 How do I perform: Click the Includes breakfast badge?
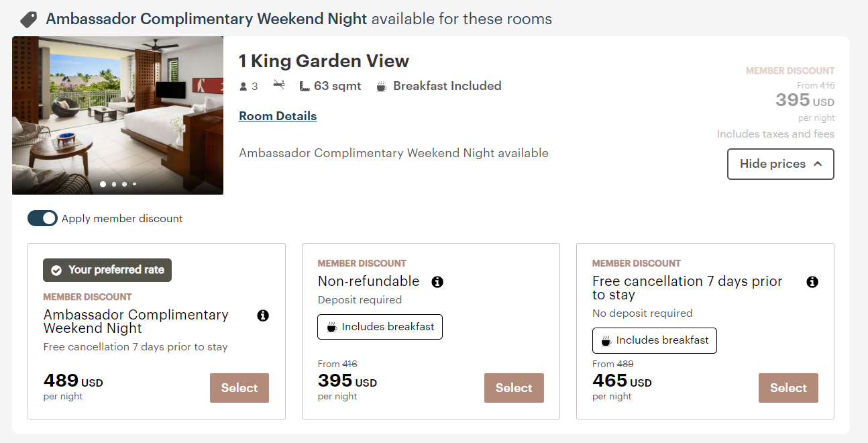click(380, 327)
